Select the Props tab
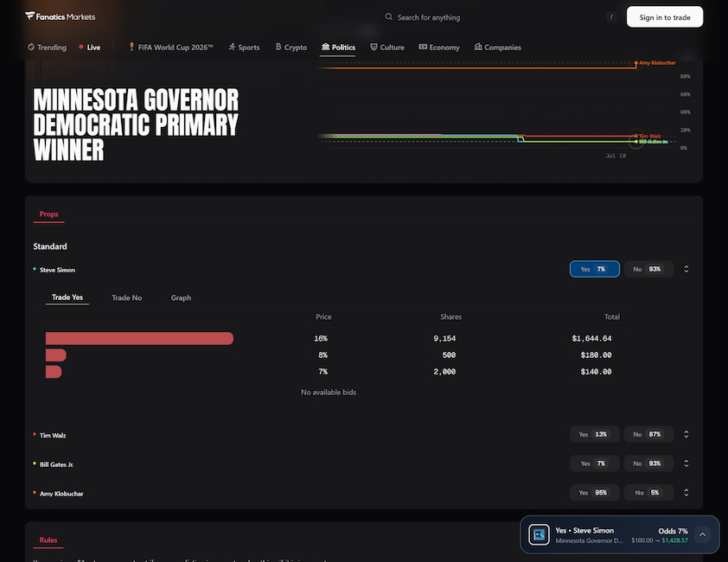 [x=48, y=214]
